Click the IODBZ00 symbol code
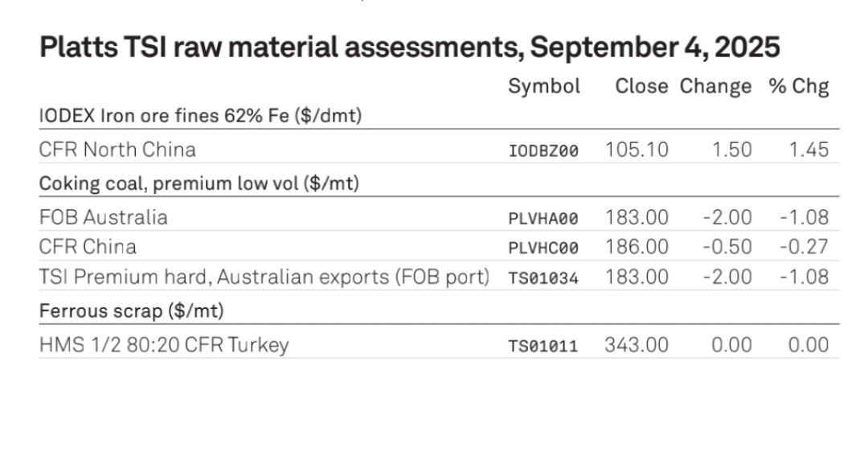This screenshot has width=868, height=452. pos(543,150)
